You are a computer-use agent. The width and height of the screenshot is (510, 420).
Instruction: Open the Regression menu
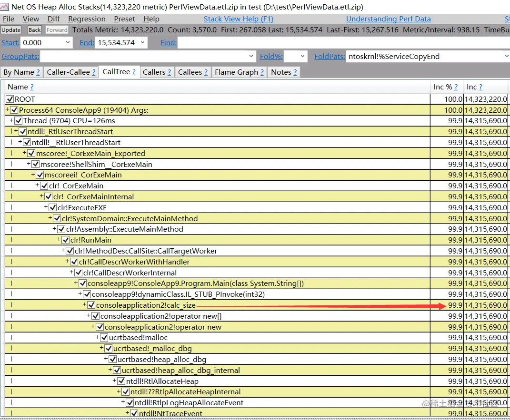click(x=87, y=19)
